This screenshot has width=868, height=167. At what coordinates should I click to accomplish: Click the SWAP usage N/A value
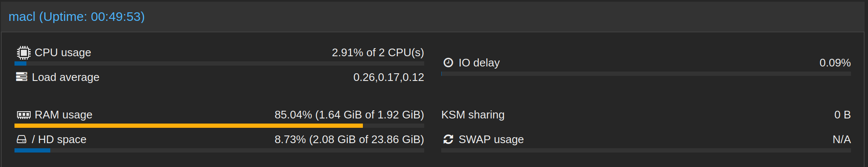[x=842, y=139]
